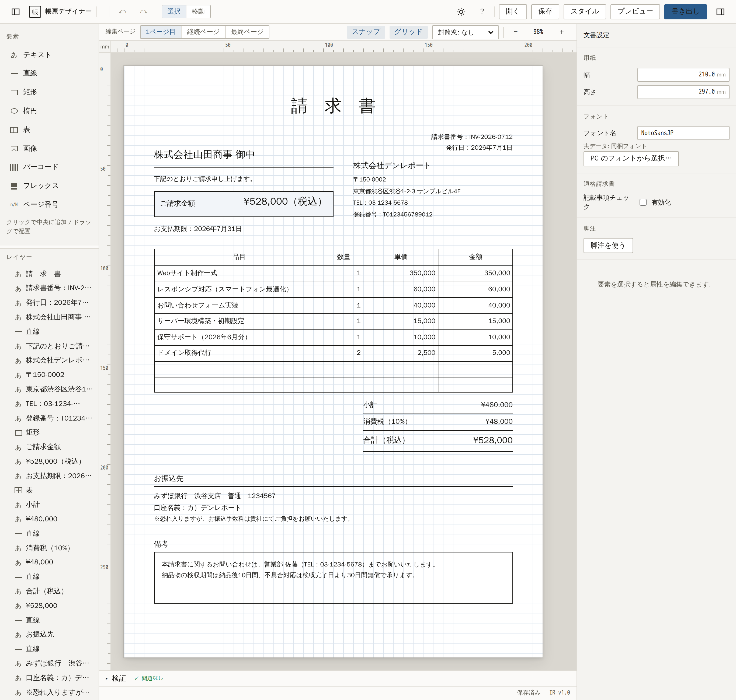Viewport: 736px width, 700px height.
Task: Add a バーコード element
Action: pyautogui.click(x=49, y=167)
